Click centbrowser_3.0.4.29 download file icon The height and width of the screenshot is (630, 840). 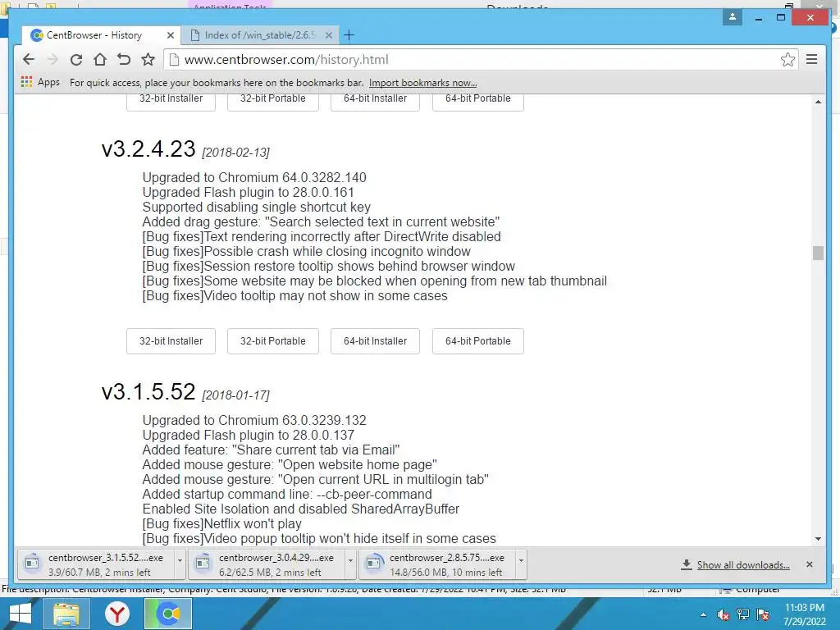(203, 563)
